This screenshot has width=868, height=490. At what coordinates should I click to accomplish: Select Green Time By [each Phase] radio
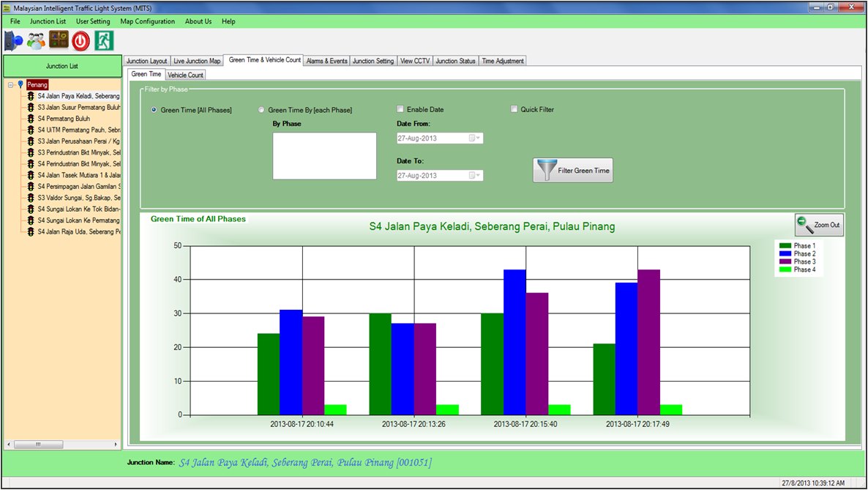[x=262, y=110]
